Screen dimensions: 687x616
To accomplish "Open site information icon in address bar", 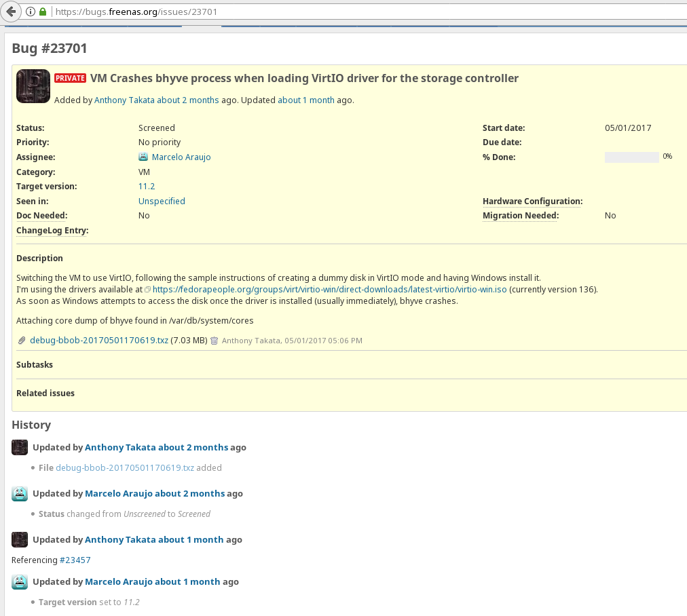I will pos(31,12).
